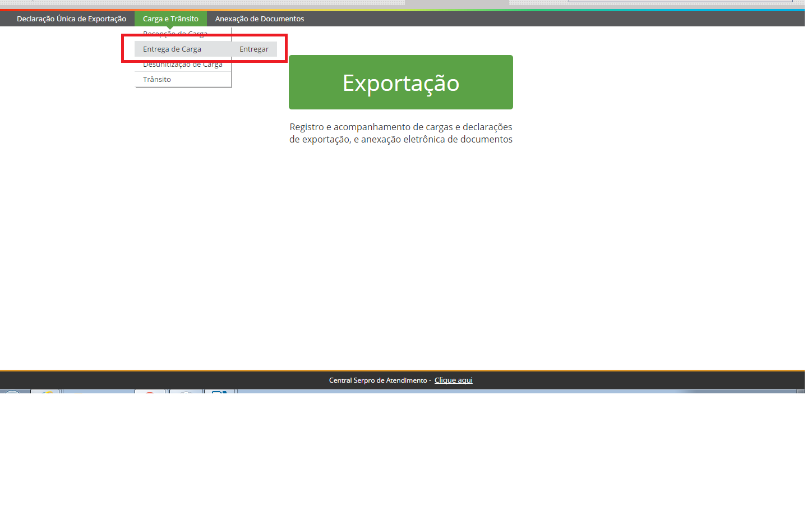The height and width of the screenshot is (505, 812).
Task: Open the red icon taskbar button
Action: pyautogui.click(x=150, y=391)
